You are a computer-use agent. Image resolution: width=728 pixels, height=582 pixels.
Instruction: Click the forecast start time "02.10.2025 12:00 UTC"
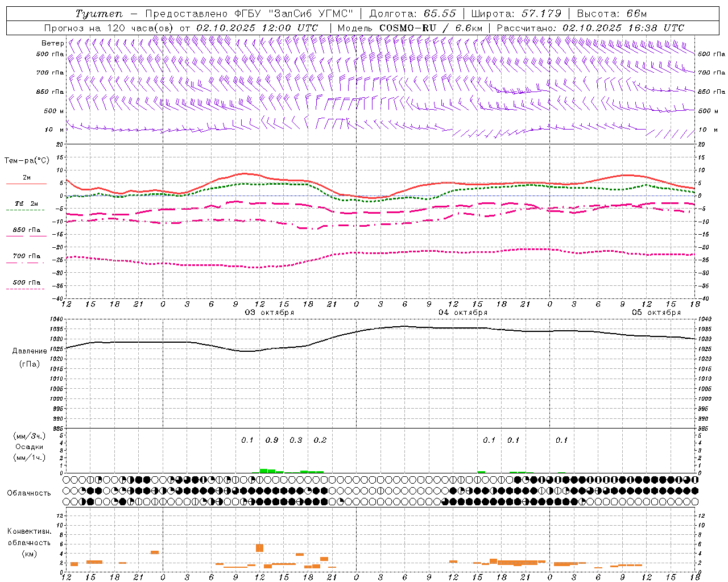(x=257, y=28)
